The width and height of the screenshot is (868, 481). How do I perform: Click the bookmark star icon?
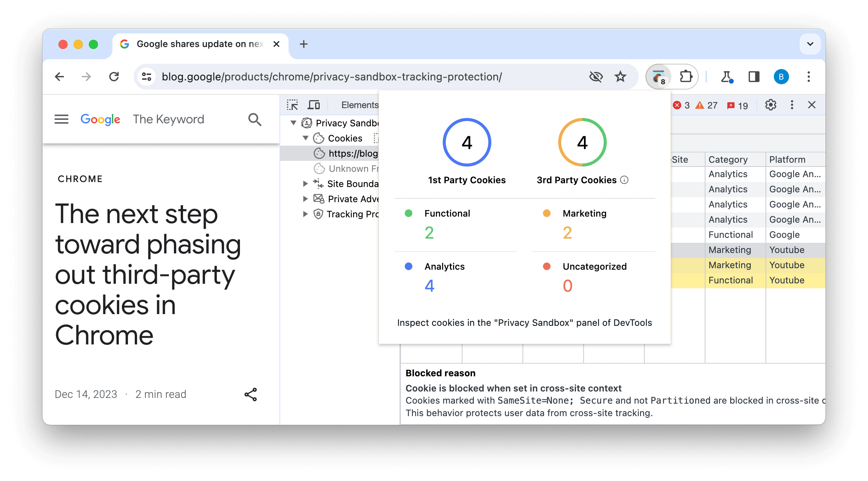(x=620, y=76)
